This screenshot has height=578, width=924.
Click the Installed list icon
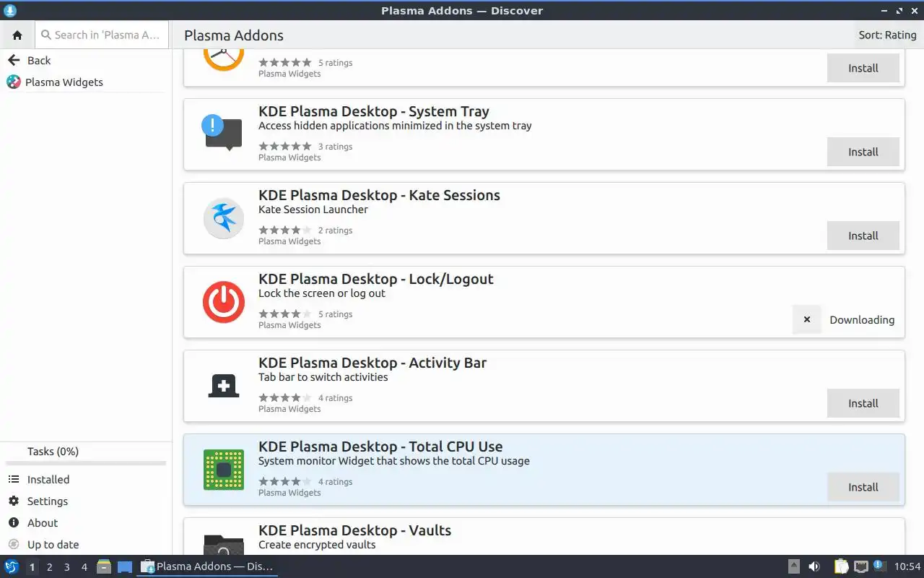pyautogui.click(x=14, y=480)
